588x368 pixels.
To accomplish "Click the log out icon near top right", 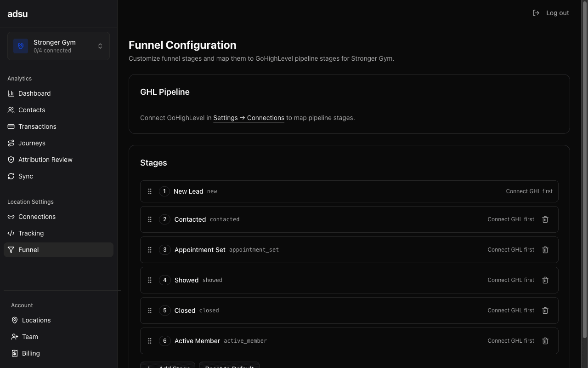I will 536,13.
